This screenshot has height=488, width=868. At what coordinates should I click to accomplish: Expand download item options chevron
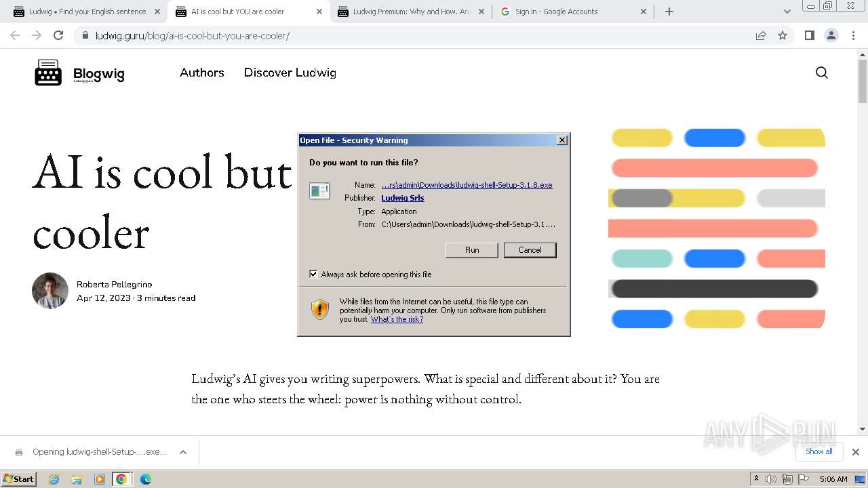183,452
